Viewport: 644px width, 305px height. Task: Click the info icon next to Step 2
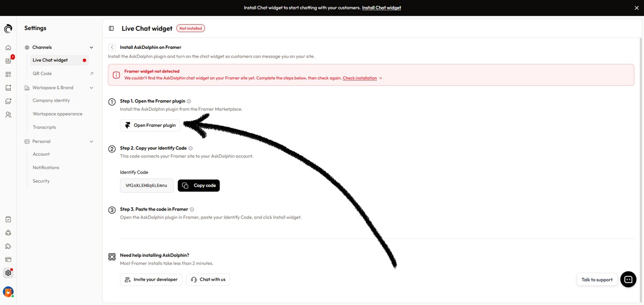(x=191, y=148)
